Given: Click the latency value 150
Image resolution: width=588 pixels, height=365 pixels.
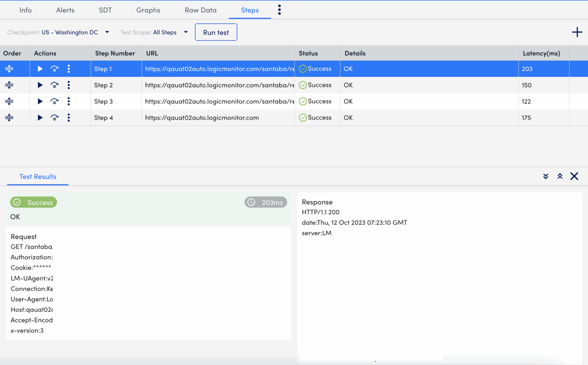Looking at the screenshot, I should 527,85.
